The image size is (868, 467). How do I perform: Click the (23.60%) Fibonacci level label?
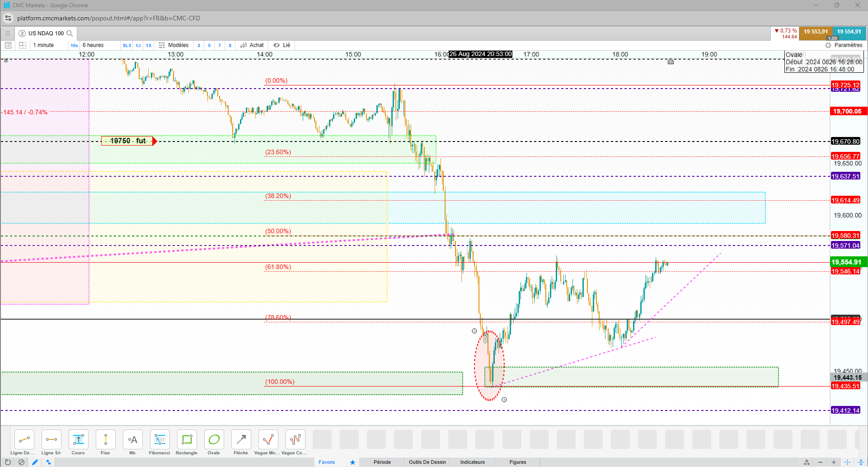[278, 152]
